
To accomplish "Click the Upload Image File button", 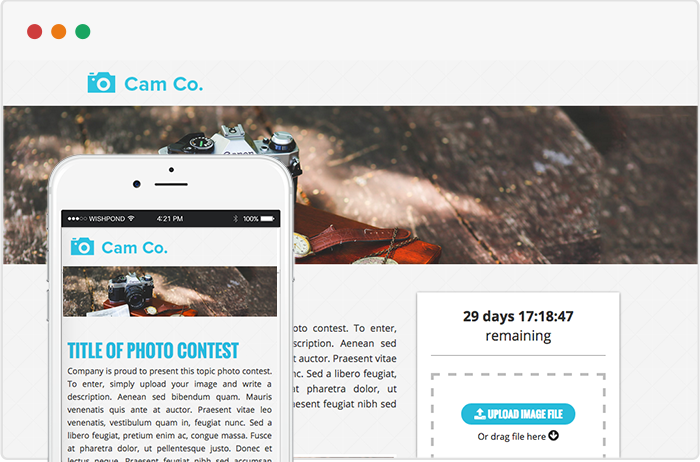I will point(518,414).
